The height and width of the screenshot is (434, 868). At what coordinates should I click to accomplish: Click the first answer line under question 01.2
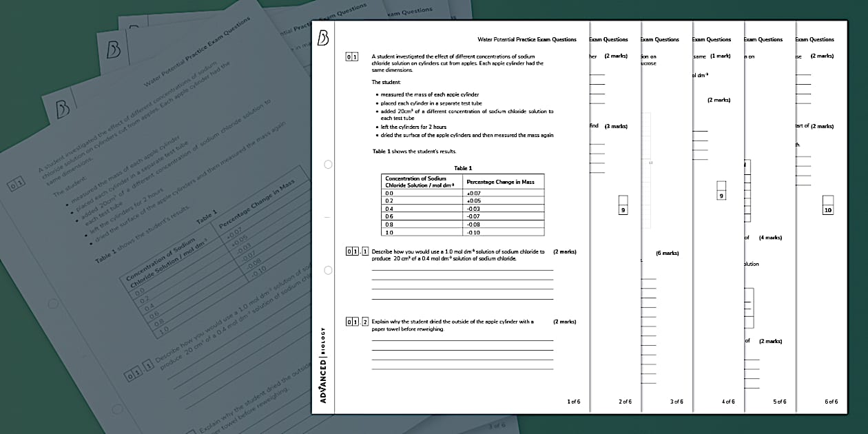coord(462,340)
